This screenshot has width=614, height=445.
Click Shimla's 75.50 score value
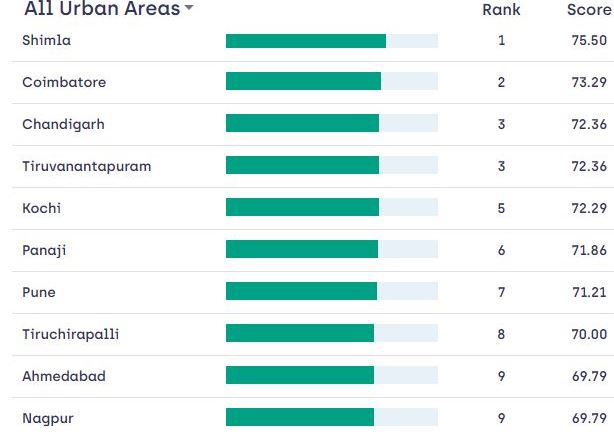point(589,40)
